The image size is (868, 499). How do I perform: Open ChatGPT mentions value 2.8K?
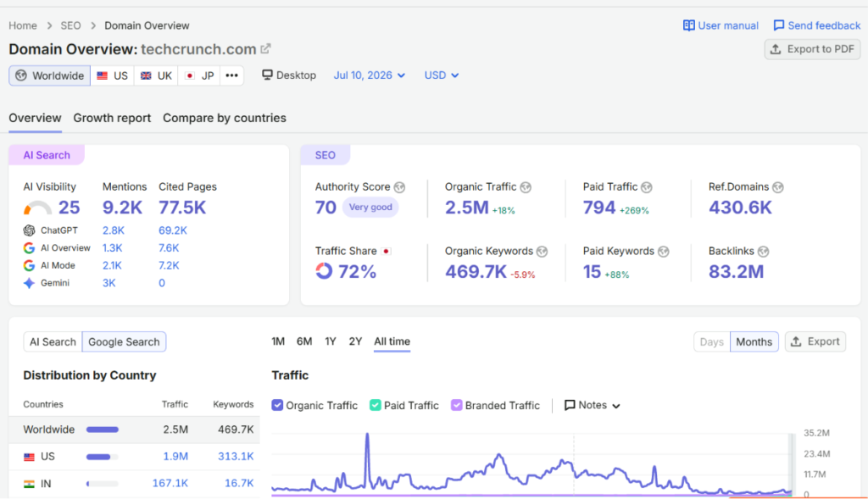[114, 230]
